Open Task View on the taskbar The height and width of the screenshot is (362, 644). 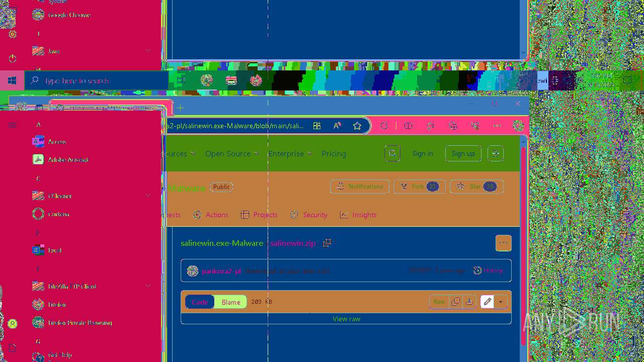181,80
